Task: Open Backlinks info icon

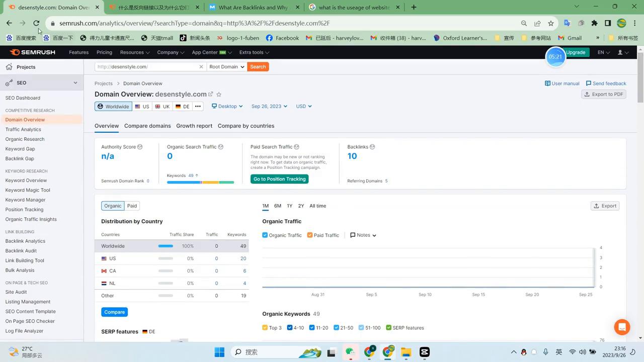Action: 372,147
